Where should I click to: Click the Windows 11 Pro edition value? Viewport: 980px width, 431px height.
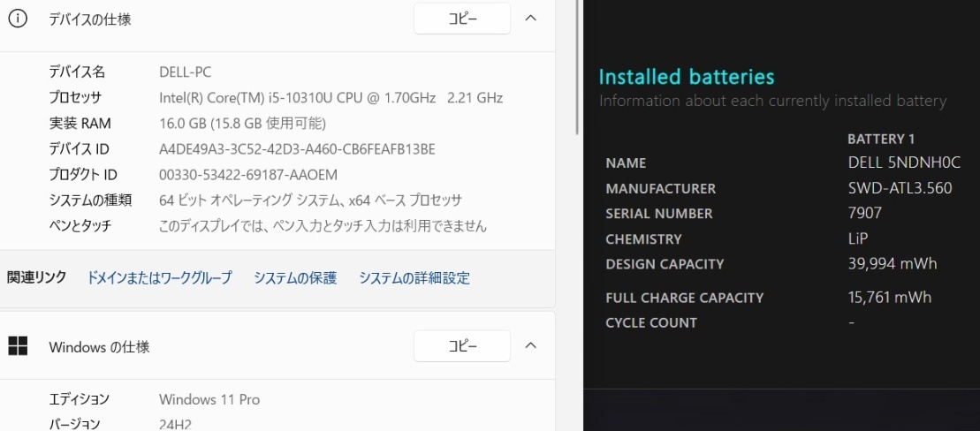209,399
